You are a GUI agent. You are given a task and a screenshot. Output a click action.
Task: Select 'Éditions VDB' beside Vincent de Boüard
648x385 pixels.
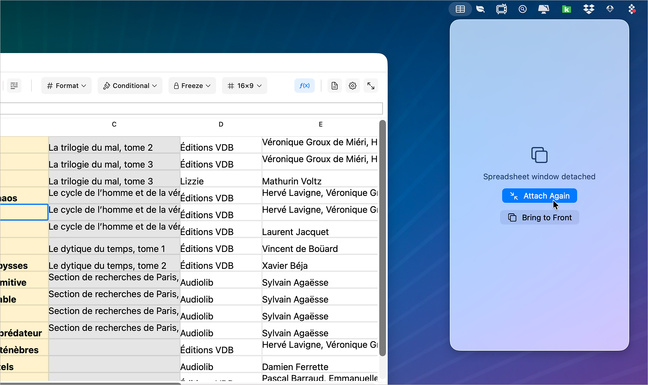pos(221,246)
